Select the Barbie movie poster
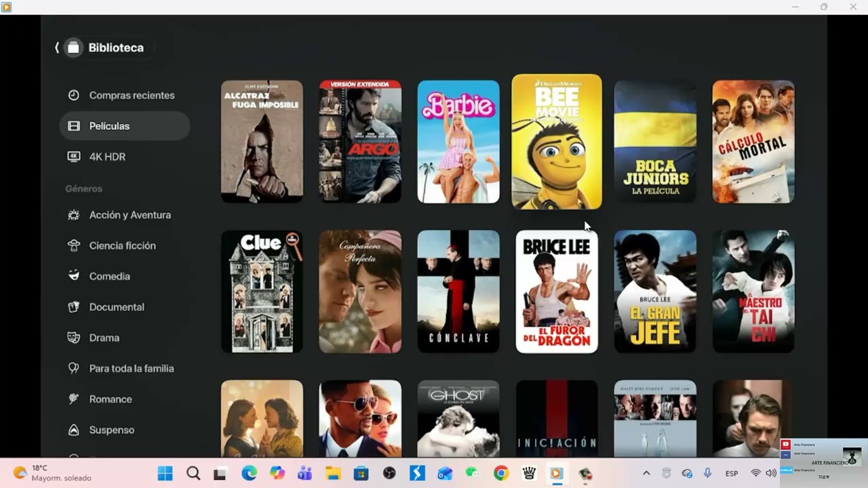Image resolution: width=868 pixels, height=488 pixels. [458, 142]
